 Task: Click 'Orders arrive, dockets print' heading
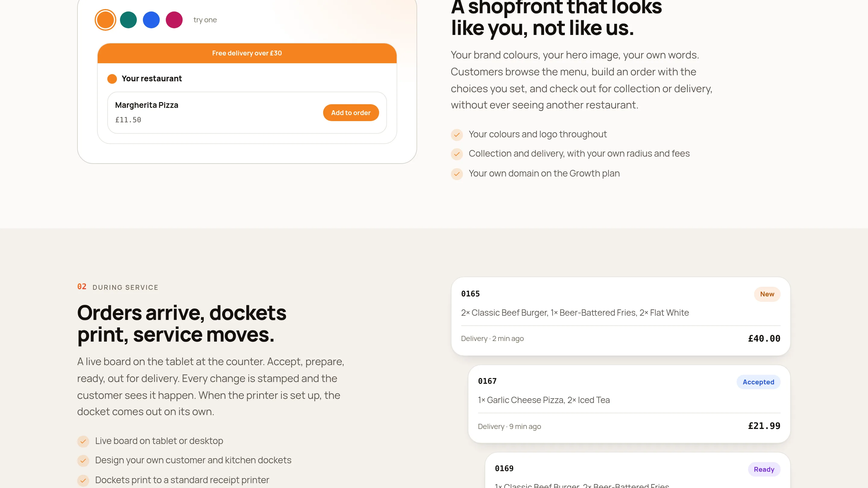click(182, 324)
